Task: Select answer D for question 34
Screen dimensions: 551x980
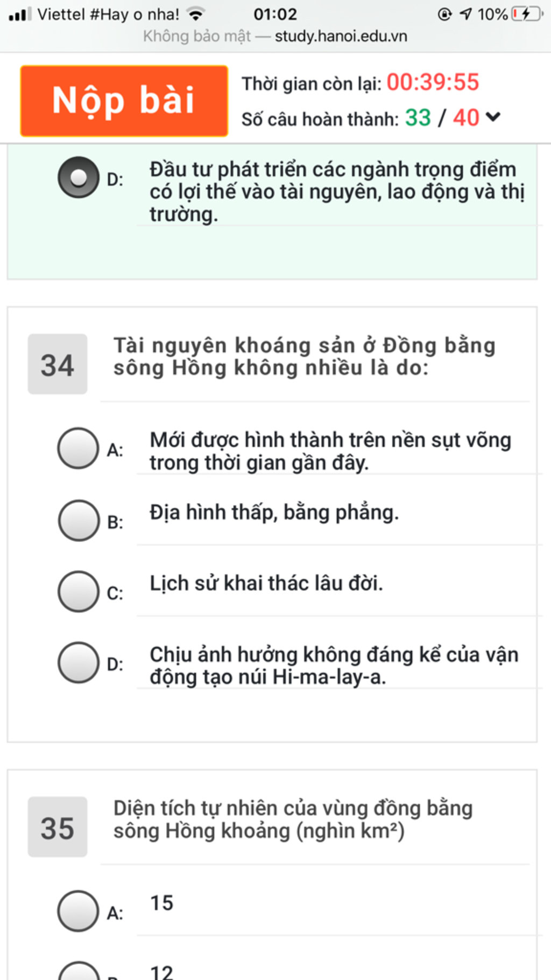Action: click(79, 662)
